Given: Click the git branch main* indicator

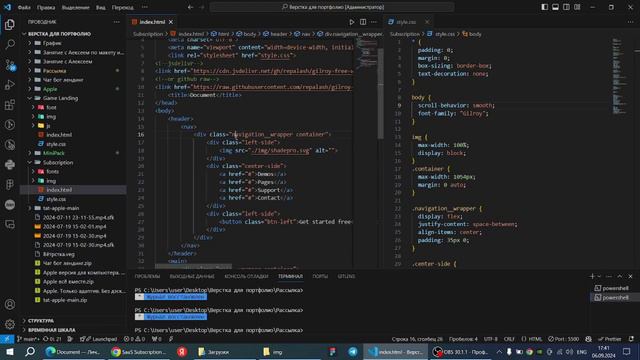Looking at the screenshot, I should (x=28, y=339).
